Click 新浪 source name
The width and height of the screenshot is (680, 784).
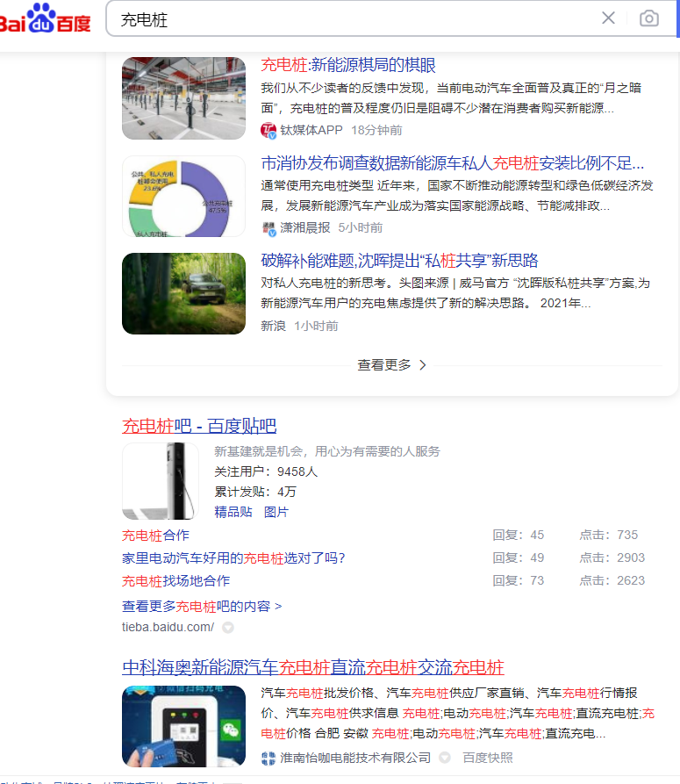[273, 326]
